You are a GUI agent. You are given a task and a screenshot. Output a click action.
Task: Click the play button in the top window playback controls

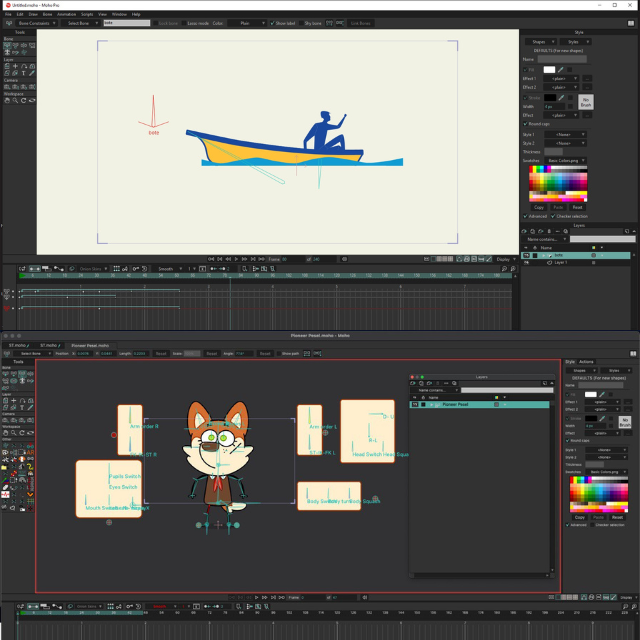tap(236, 259)
